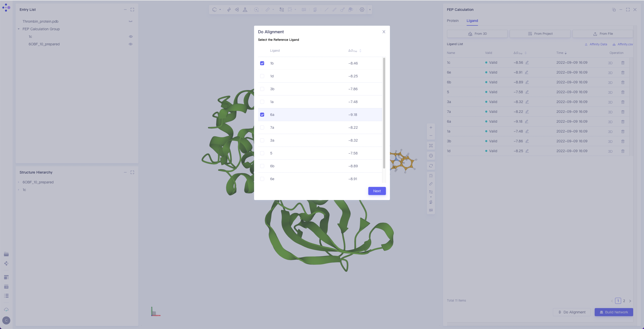This screenshot has height=329, width=644.
Task: Open selection tool dropdown in toolbar
Action: [220, 10]
